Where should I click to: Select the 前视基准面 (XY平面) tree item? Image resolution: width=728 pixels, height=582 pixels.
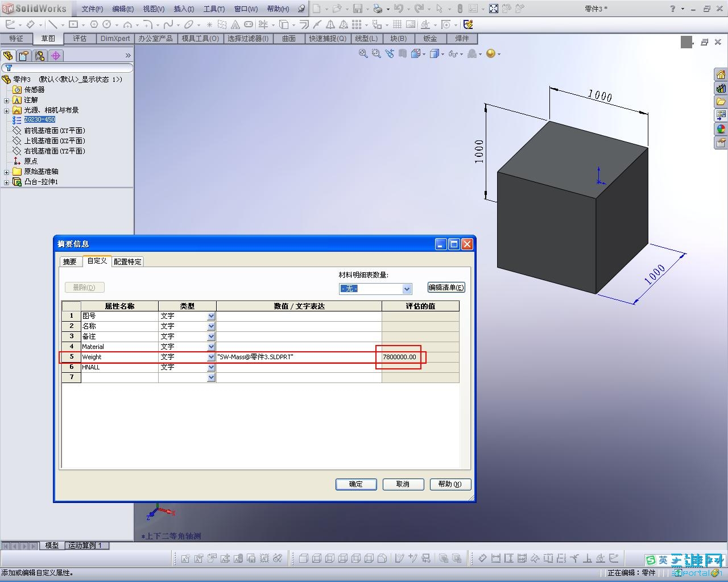(55, 131)
